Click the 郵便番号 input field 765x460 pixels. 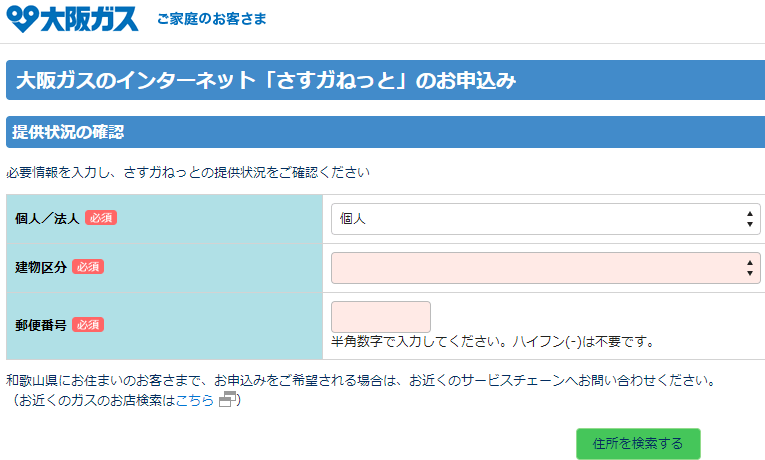(x=381, y=317)
